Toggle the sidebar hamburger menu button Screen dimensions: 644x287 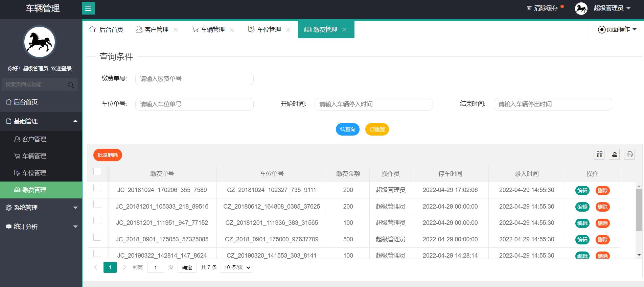[88, 8]
